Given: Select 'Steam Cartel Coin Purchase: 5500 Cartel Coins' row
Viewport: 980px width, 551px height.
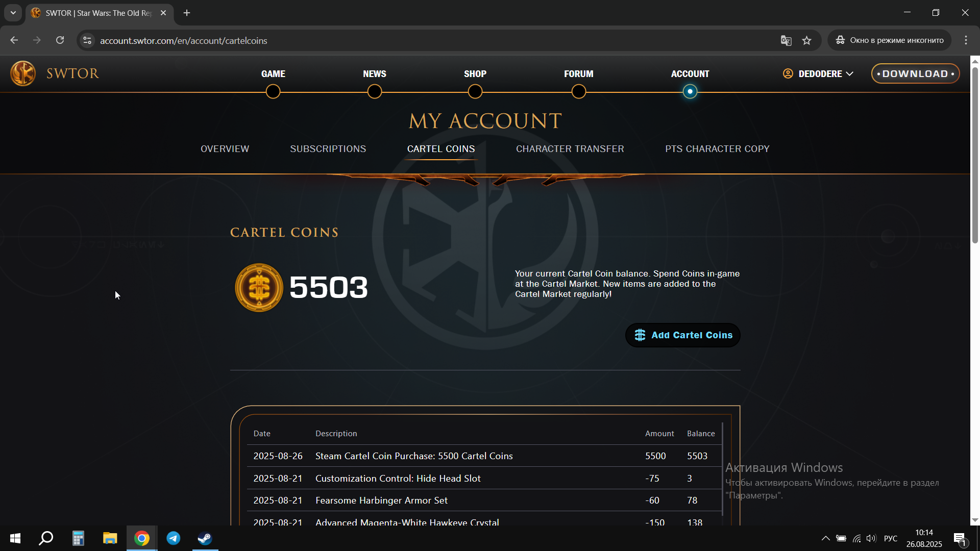Looking at the screenshot, I should click(x=483, y=456).
